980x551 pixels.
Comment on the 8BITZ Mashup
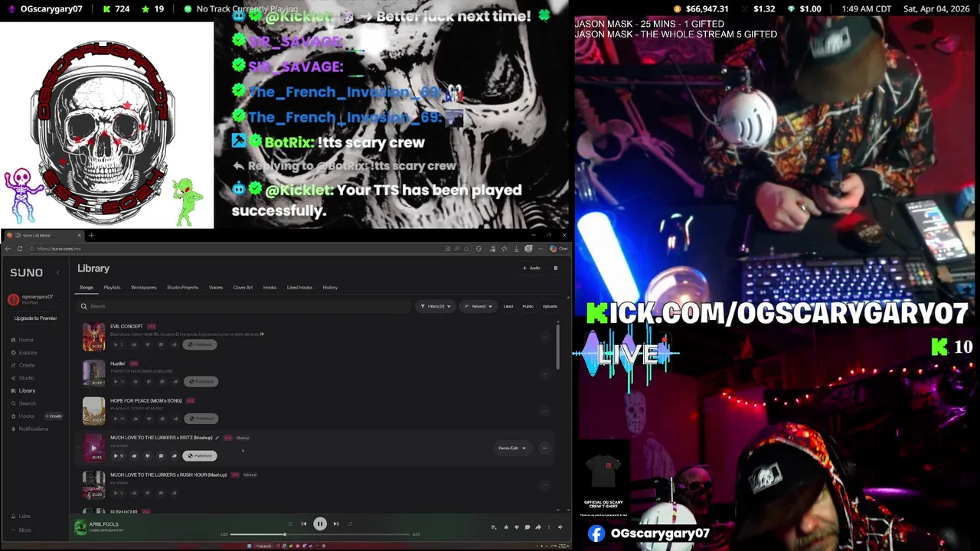(161, 455)
